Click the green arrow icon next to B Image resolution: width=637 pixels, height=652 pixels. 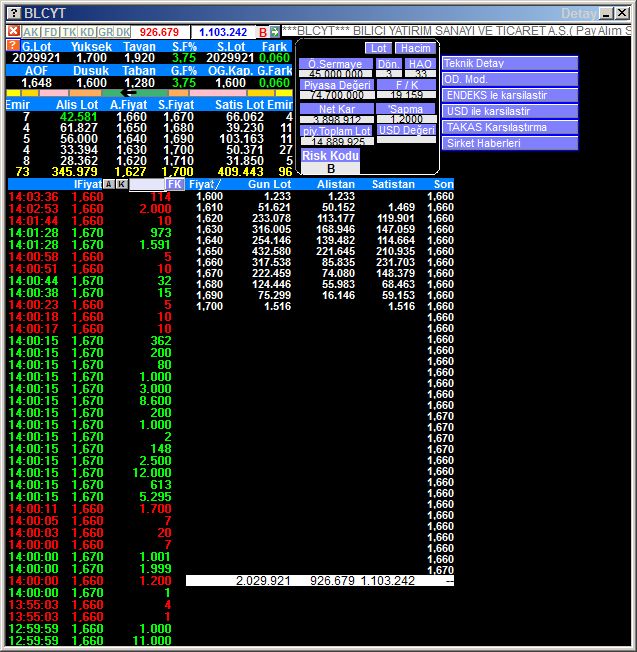pyautogui.click(x=274, y=32)
